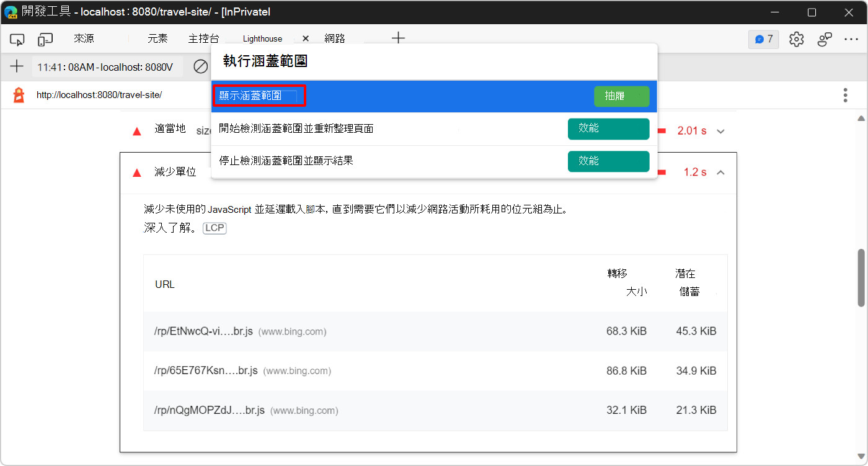Open DevTools settings with the gear icon
Screen dimensions: 868x466
coord(796,38)
